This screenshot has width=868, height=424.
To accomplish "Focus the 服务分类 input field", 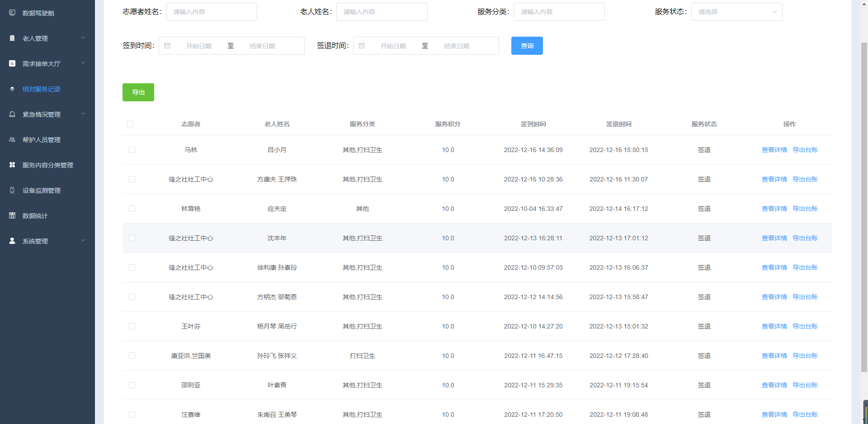I will (x=559, y=12).
